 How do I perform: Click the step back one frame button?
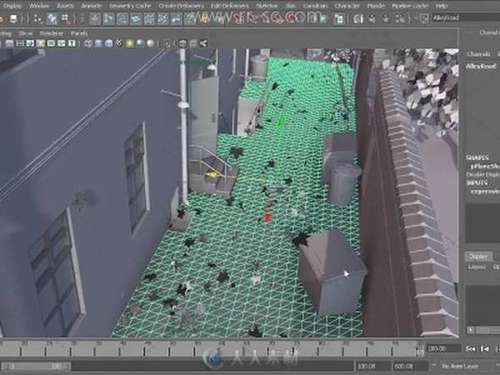[485, 349]
